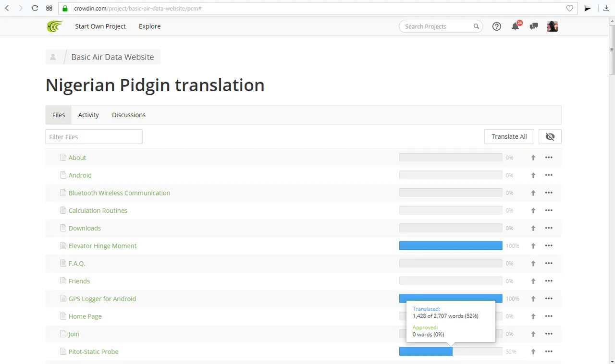Open more options for Pitot-Static Probe
This screenshot has width=615, height=364.
pos(549,352)
